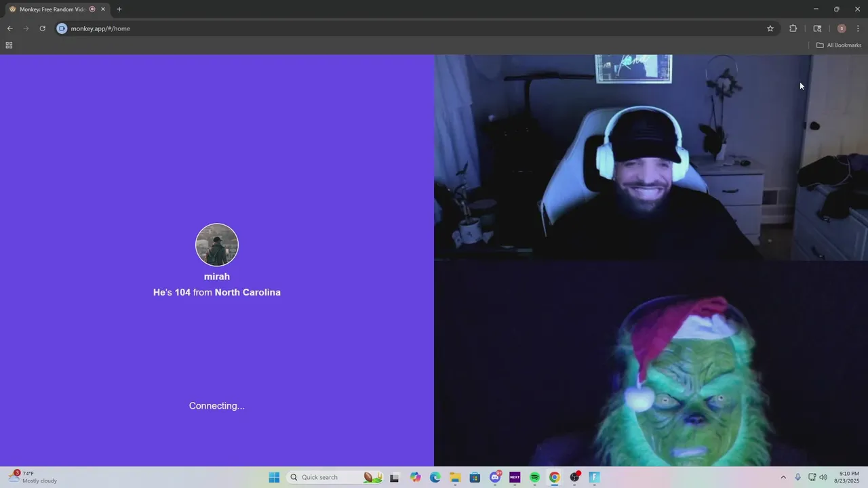Viewport: 868px width, 488px height.
Task: Click the camera site-info icon in address bar
Action: [62, 28]
